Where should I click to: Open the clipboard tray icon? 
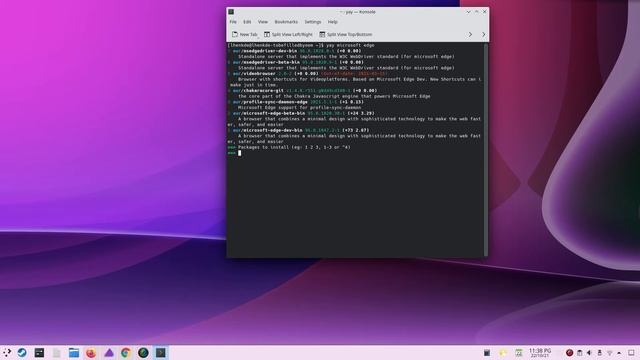[580, 353]
